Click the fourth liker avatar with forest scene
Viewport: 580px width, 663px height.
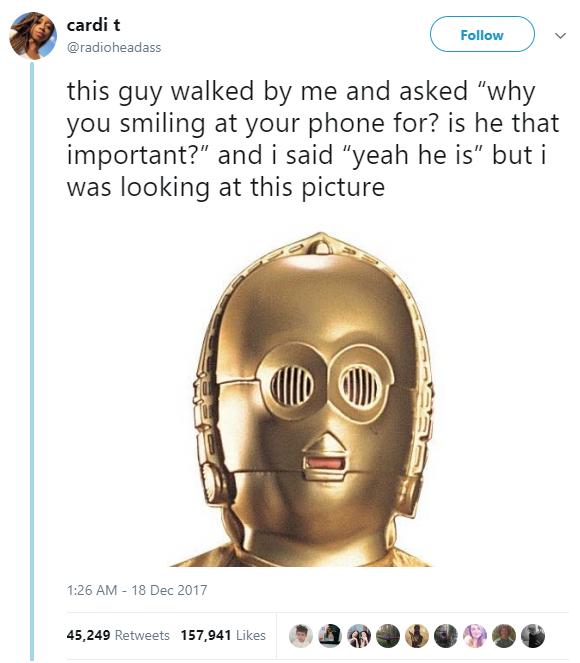(388, 636)
